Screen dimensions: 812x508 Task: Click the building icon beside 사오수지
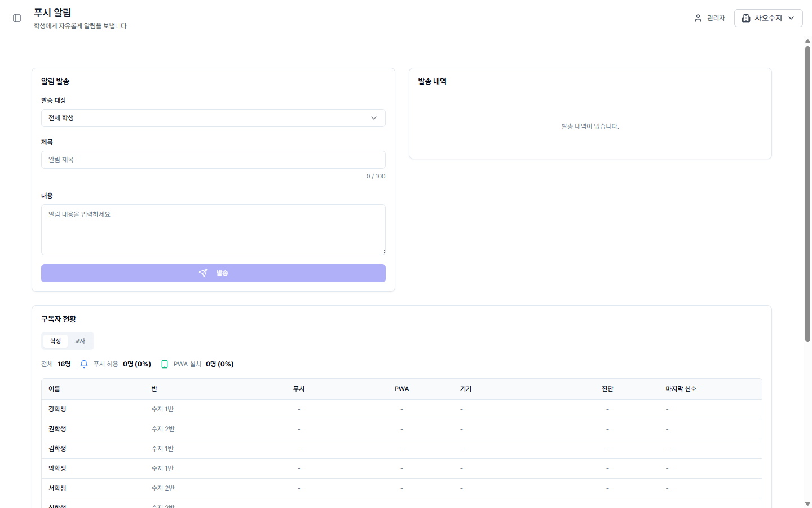746,18
